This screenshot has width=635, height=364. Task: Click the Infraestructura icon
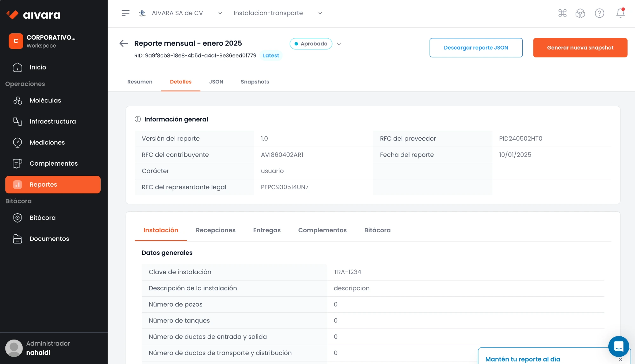click(17, 122)
